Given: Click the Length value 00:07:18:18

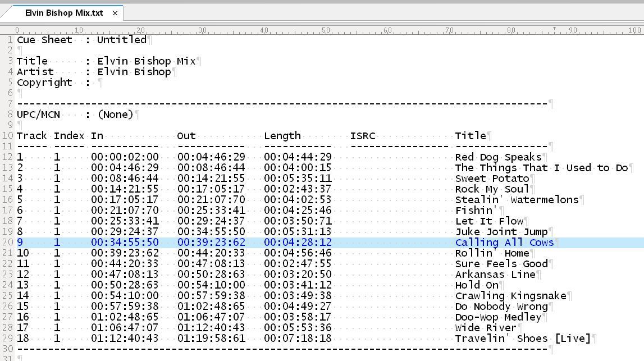Looking at the screenshot, I should click(298, 339).
